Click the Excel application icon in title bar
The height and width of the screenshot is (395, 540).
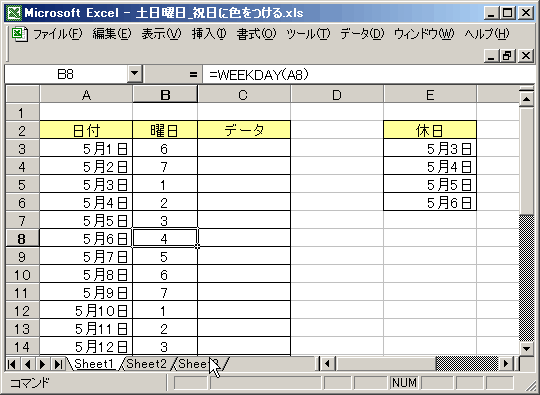point(14,13)
